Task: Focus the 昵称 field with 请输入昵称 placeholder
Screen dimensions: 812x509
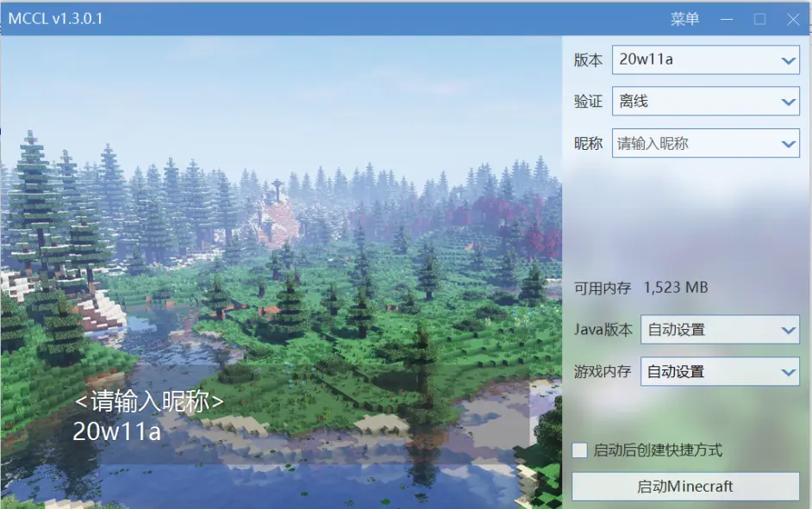Action: point(706,143)
